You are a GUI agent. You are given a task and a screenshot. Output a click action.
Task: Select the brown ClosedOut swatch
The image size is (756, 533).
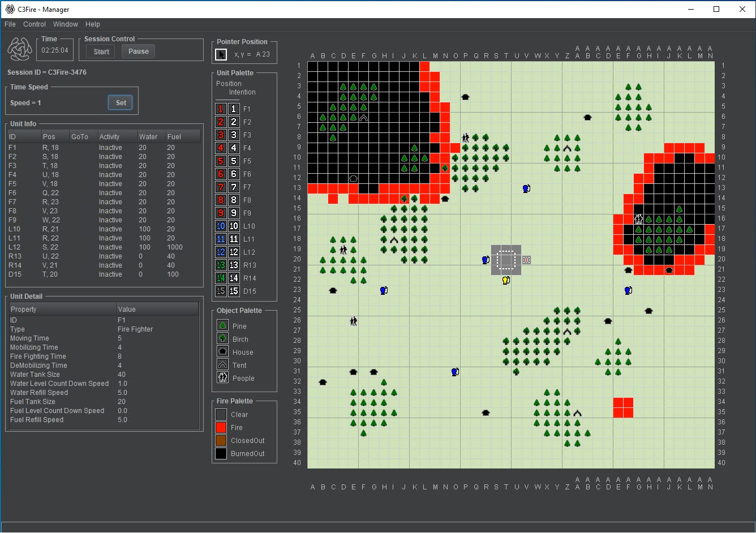click(221, 440)
